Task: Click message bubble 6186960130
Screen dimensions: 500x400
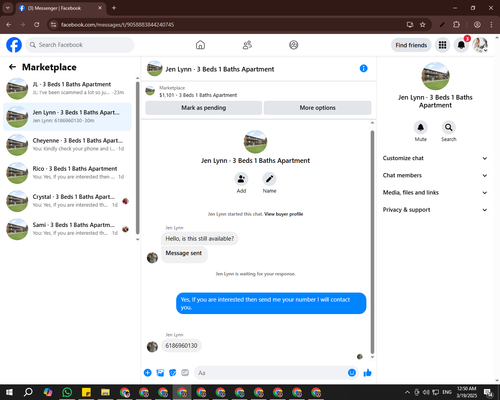Action: pos(181,346)
